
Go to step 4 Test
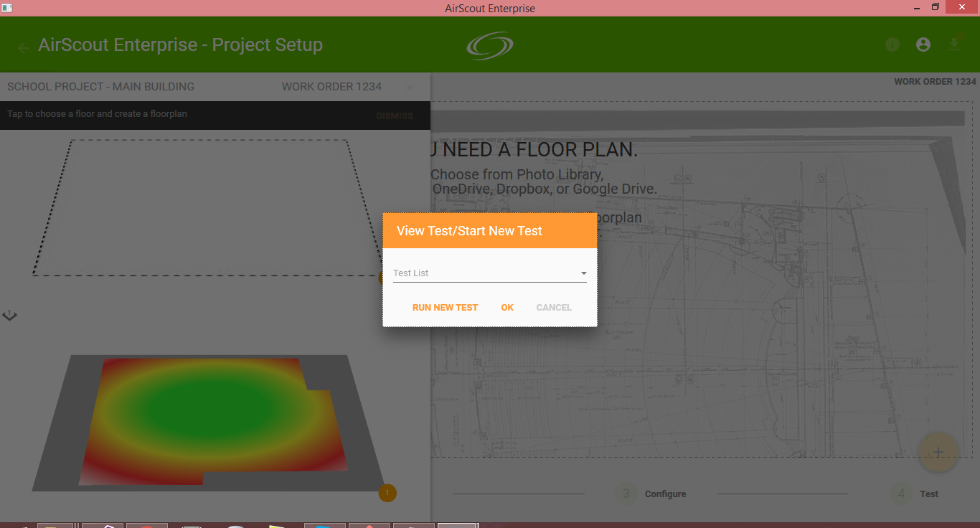click(915, 494)
